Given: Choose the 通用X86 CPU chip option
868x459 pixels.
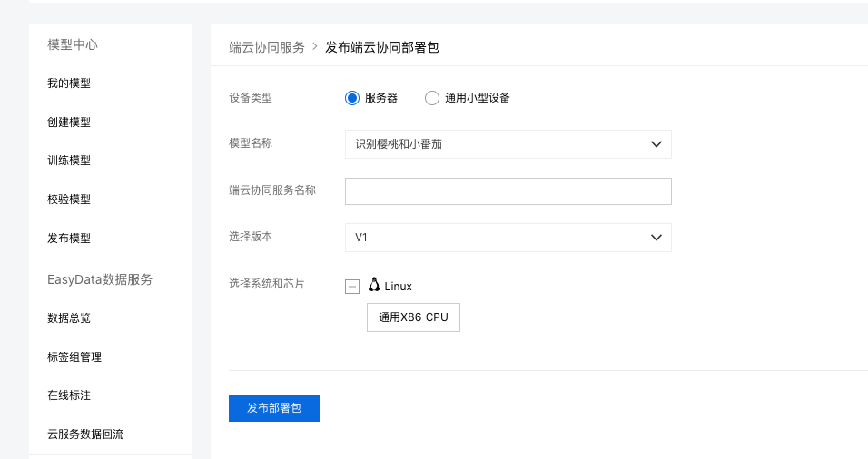Looking at the screenshot, I should [x=413, y=317].
